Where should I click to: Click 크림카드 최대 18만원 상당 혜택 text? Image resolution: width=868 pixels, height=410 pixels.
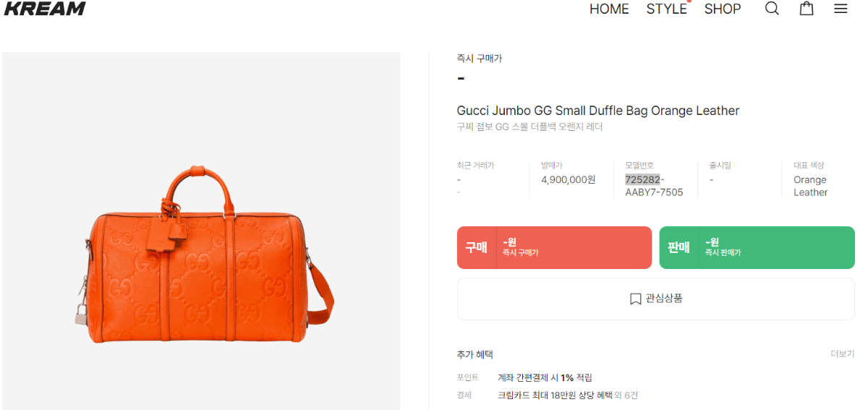coord(554,396)
